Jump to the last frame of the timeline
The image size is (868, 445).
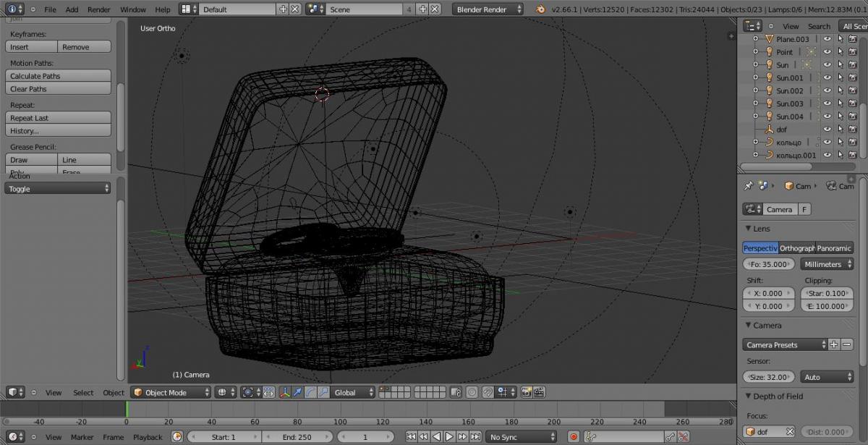[x=475, y=437]
